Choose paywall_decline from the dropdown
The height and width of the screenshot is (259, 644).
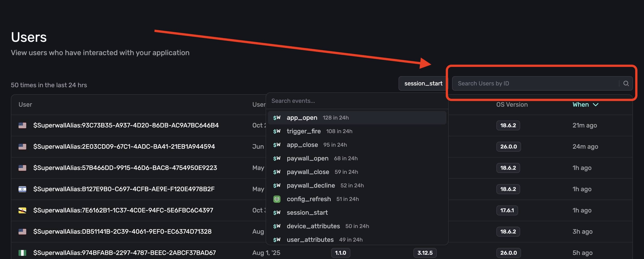[x=311, y=186]
